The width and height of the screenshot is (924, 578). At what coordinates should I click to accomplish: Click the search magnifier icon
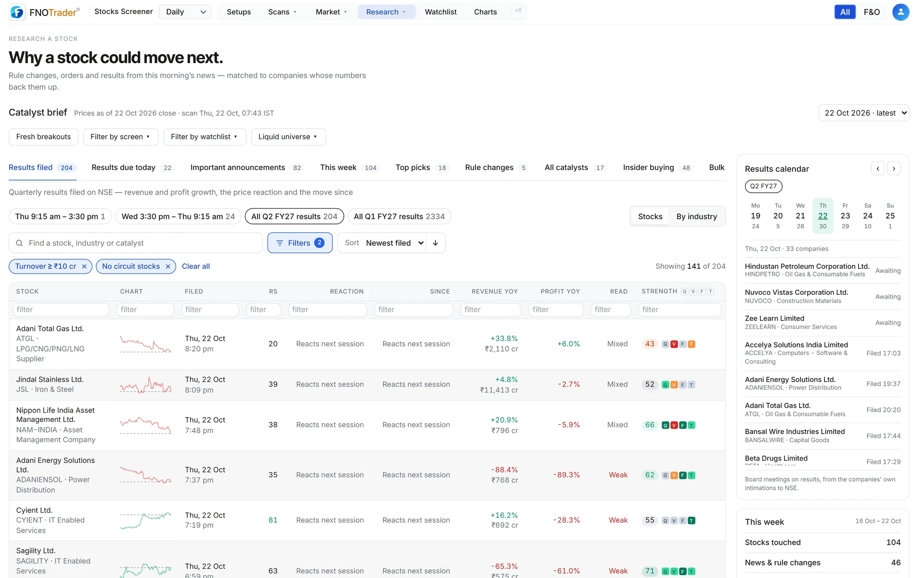(19, 243)
